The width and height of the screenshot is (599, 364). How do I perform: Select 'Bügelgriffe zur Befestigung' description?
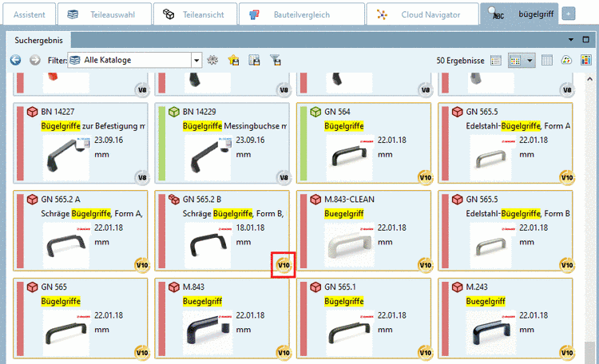pos(93,126)
